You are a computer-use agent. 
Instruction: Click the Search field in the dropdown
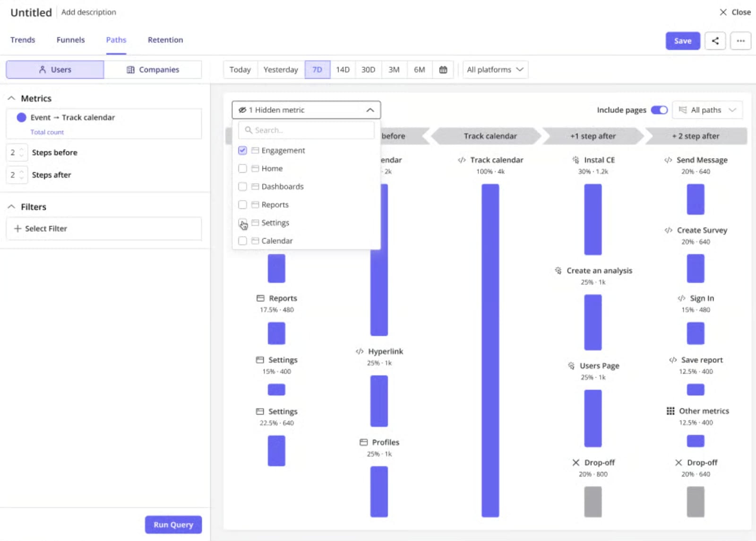click(x=306, y=130)
